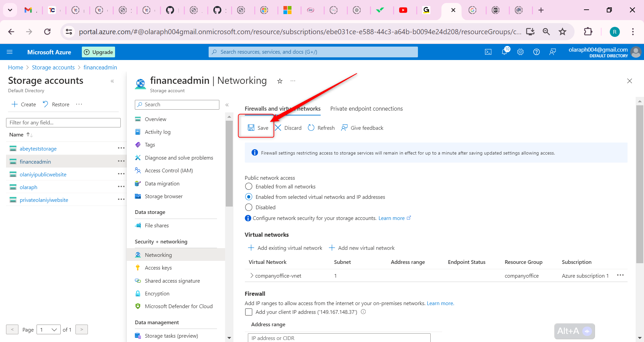
Task: Open the olaniyipublicwebsite storage account
Action: [43, 174]
